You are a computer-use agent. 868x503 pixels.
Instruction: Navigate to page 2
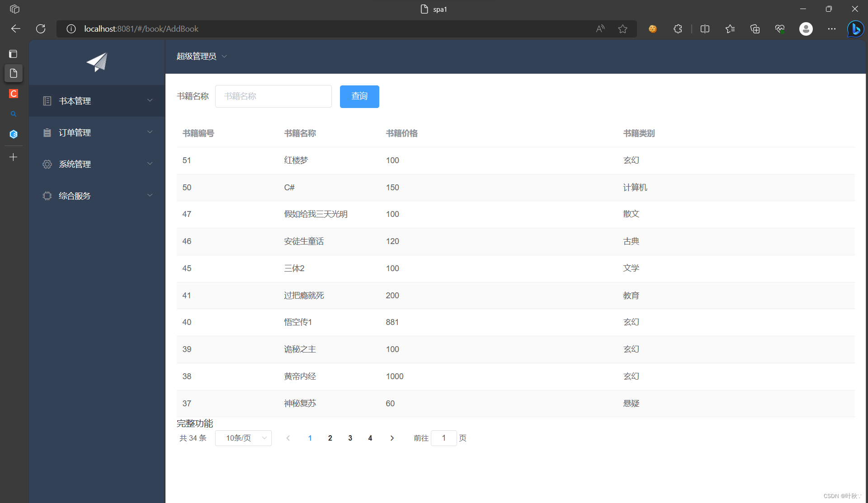[330, 438]
